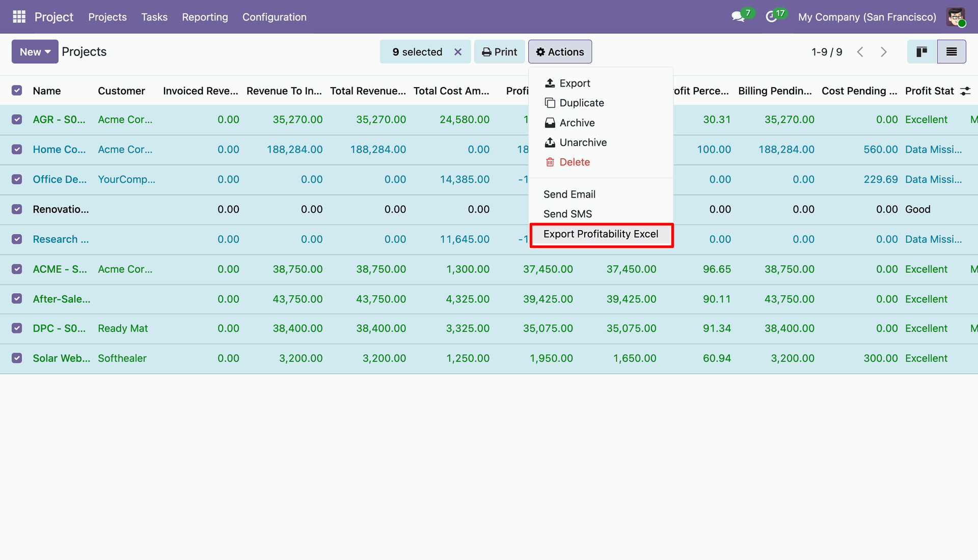The height and width of the screenshot is (560, 978).
Task: Choose Export Profitability Excel action
Action: (601, 234)
